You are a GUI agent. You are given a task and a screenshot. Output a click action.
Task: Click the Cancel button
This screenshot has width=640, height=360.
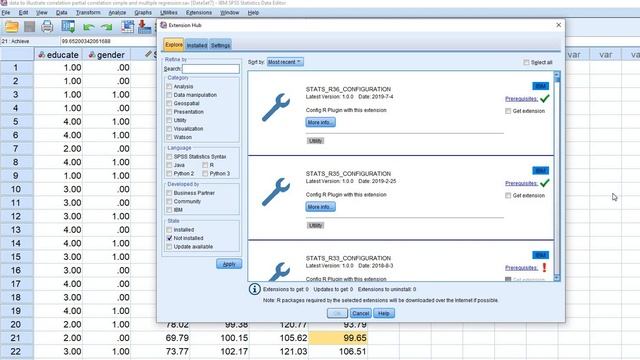[x=360, y=313]
